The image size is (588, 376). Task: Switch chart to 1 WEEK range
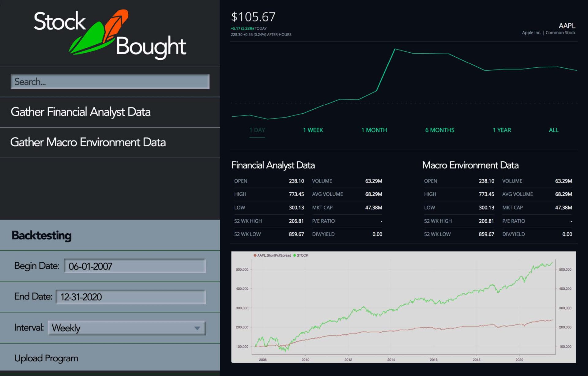pyautogui.click(x=313, y=130)
